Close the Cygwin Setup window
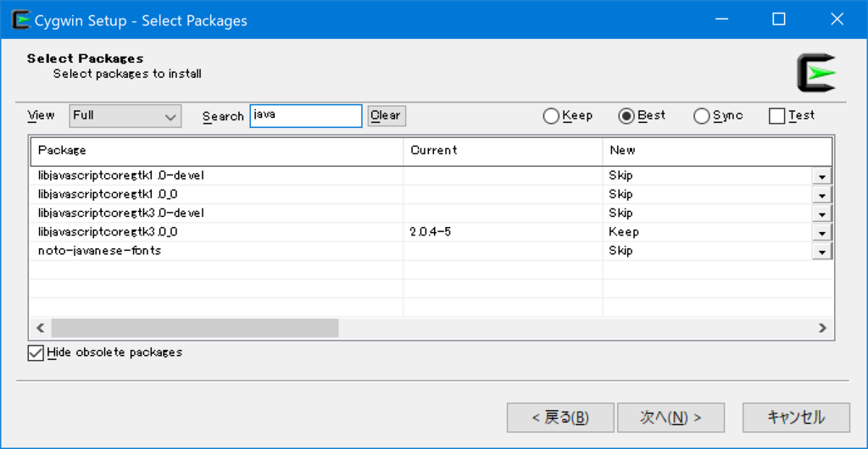Image resolution: width=868 pixels, height=449 pixels. click(x=837, y=19)
